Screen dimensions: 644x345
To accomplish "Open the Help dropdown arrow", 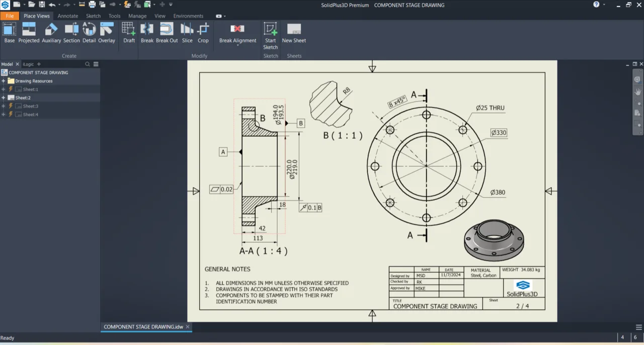I will (x=604, y=5).
